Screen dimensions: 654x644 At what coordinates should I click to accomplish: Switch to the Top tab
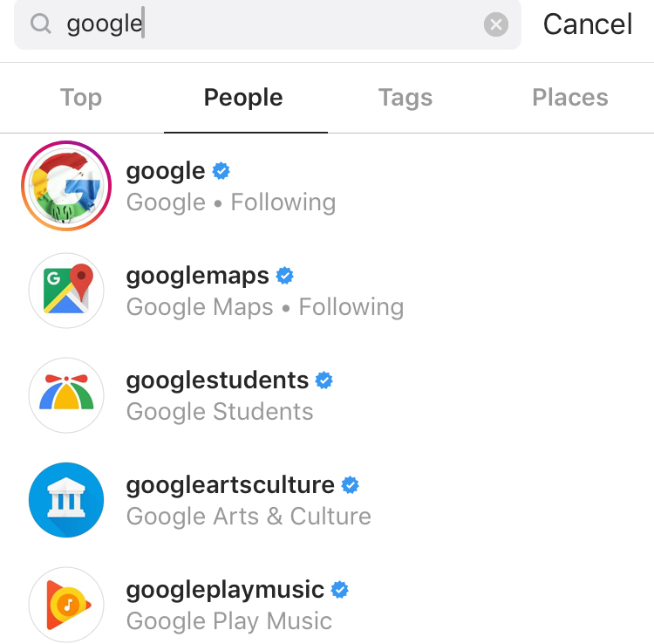(x=81, y=98)
